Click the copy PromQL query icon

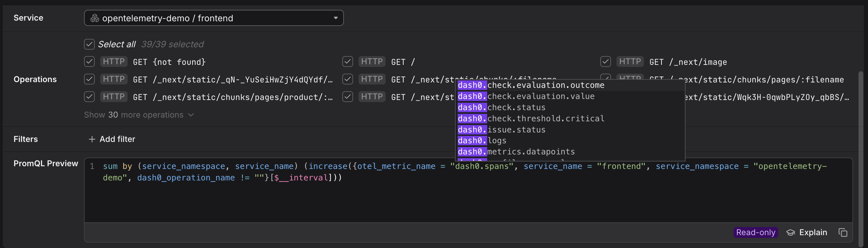coord(843,232)
